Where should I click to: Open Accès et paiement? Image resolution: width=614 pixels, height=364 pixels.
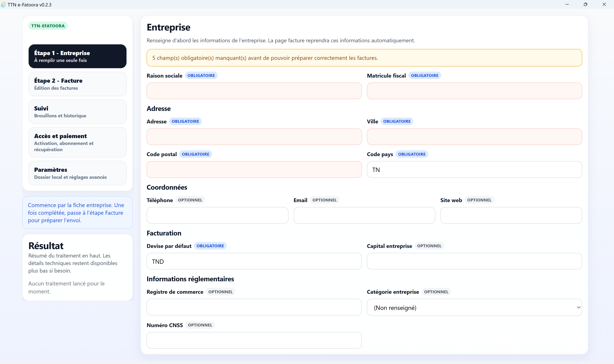78,142
